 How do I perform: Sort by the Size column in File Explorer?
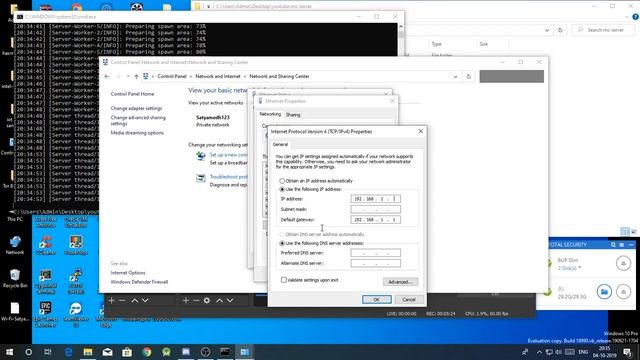[x=484, y=44]
